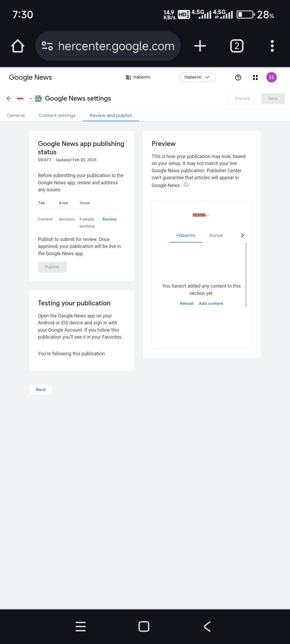Click the Review link for empty sections
Image resolution: width=290 pixels, height=644 pixels.
coord(110,219)
